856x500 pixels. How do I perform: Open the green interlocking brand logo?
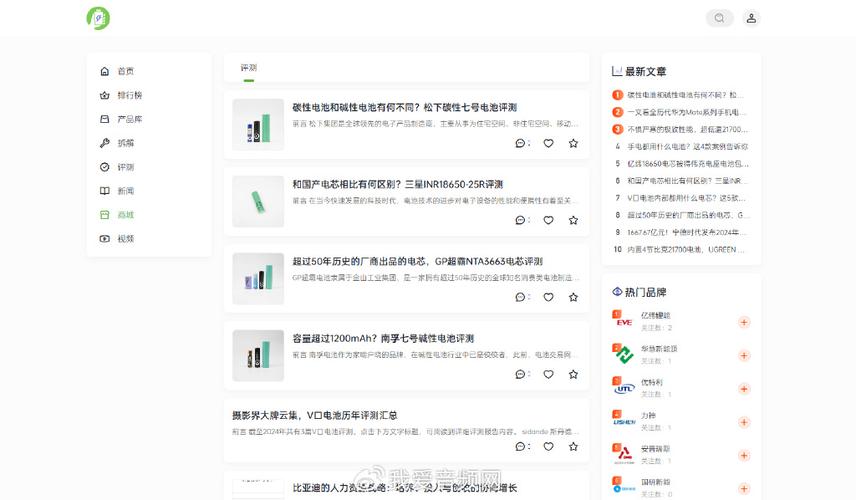[624, 354]
